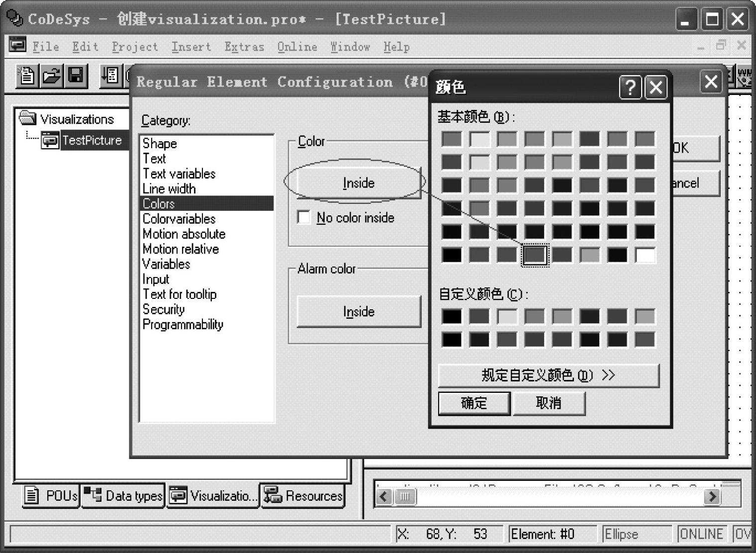Pick the selected basic color with dotted outline
756x553 pixels.
click(535, 255)
